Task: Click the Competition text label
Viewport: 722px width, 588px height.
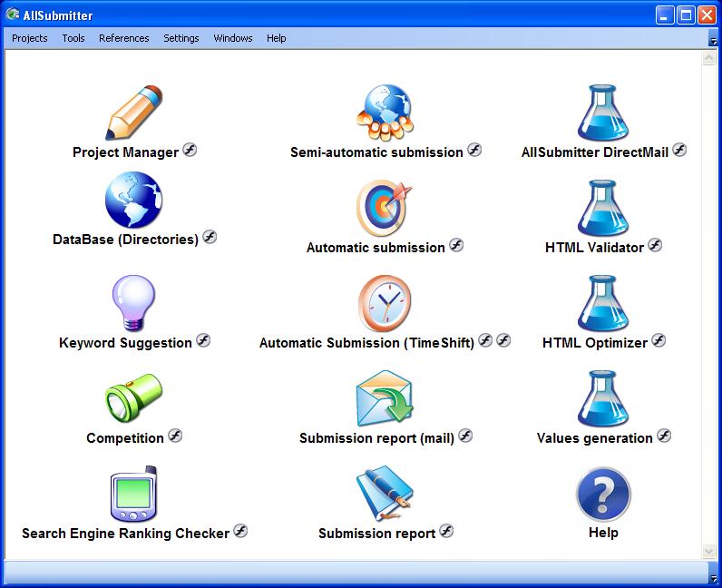Action: point(125,437)
